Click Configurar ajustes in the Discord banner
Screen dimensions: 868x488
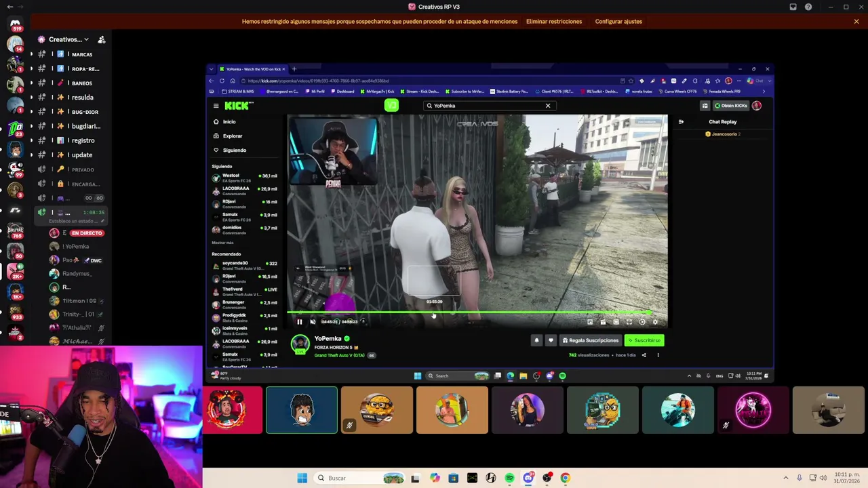click(x=618, y=22)
